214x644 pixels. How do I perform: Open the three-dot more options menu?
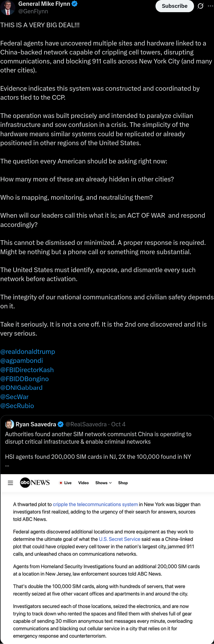pyautogui.click(x=210, y=6)
